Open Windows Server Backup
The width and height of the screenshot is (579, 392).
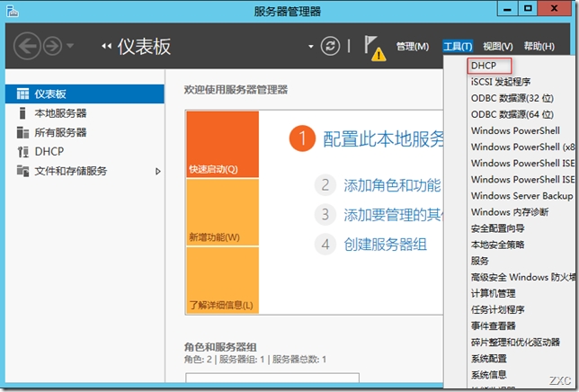click(521, 196)
